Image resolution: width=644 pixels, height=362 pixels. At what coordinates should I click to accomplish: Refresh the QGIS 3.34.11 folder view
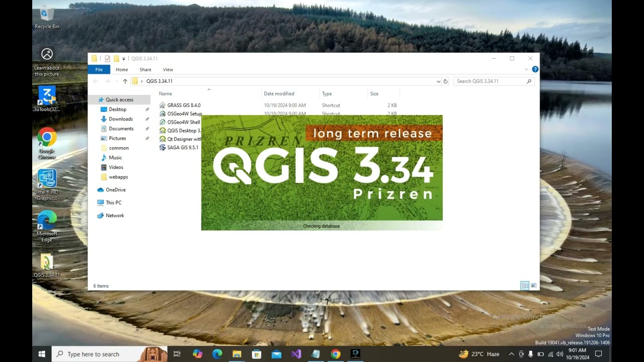coord(445,81)
